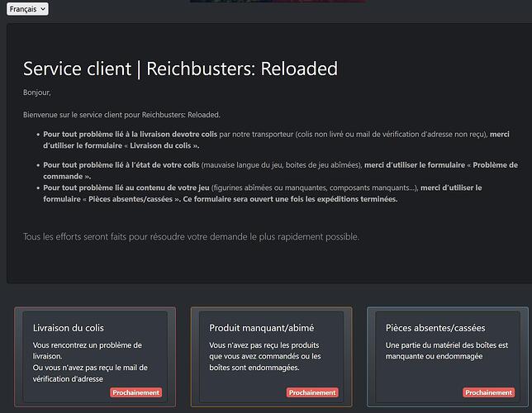532x413 pixels.
Task: Click the heading Service client | Reichbusters: Reloaded
Action: pos(180,69)
